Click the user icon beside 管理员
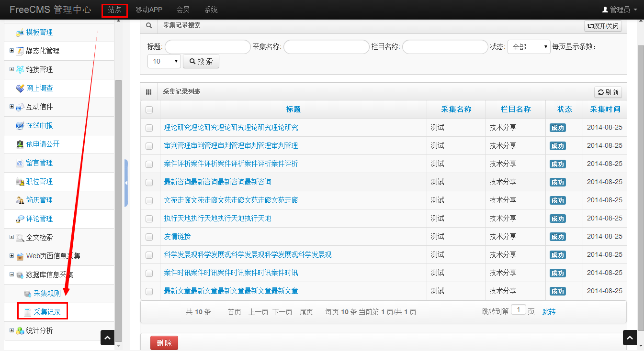This screenshot has height=351, width=644. [x=605, y=10]
